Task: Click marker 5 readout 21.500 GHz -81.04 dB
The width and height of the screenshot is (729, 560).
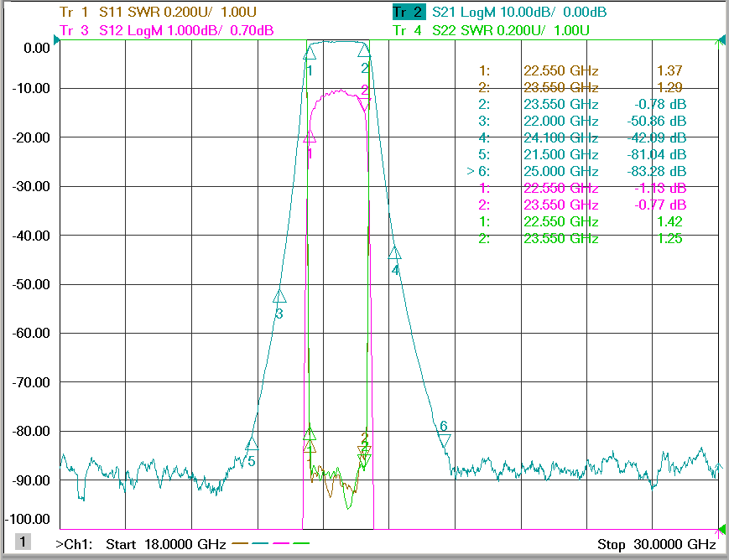Action: [582, 154]
